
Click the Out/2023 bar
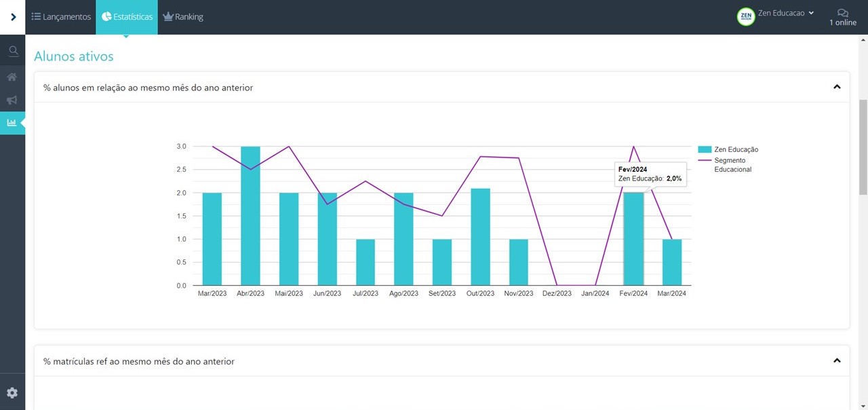point(480,237)
